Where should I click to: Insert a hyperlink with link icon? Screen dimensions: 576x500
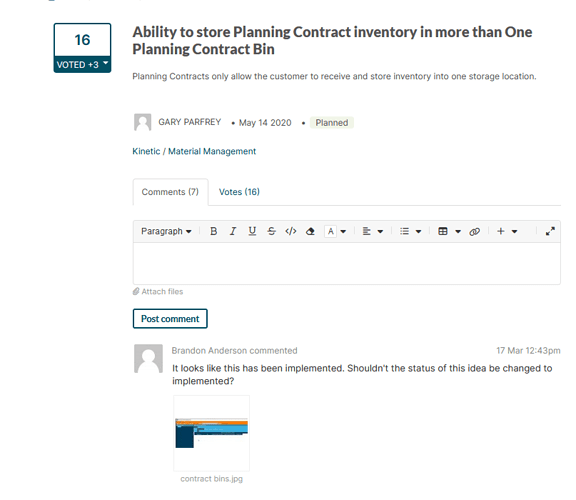tap(474, 231)
